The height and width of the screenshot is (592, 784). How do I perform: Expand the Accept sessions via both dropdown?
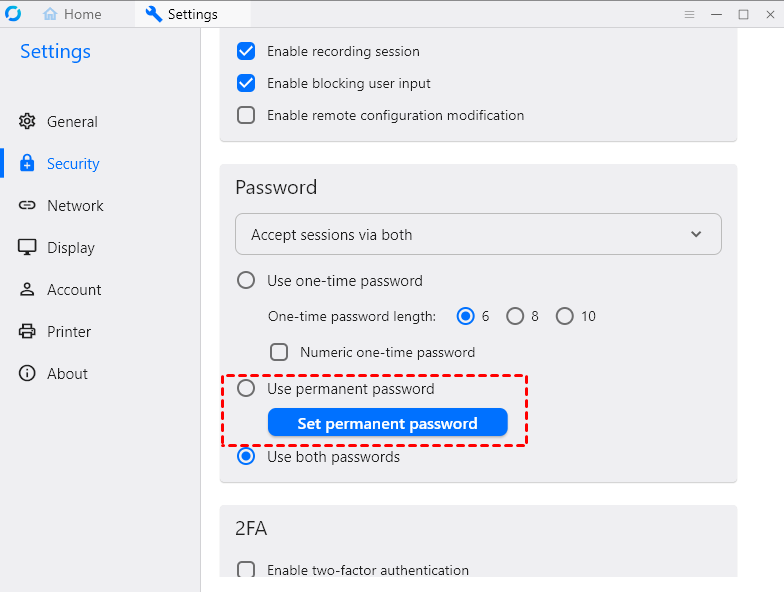(478, 235)
